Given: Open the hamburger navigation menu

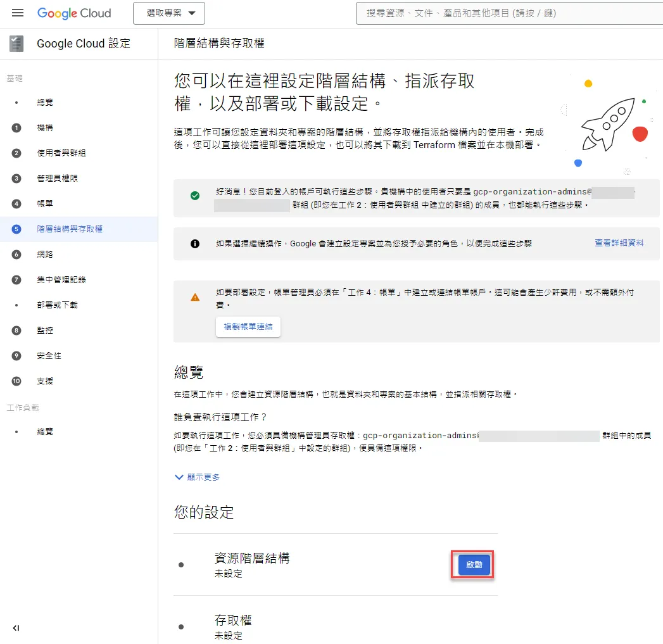Looking at the screenshot, I should [17, 13].
